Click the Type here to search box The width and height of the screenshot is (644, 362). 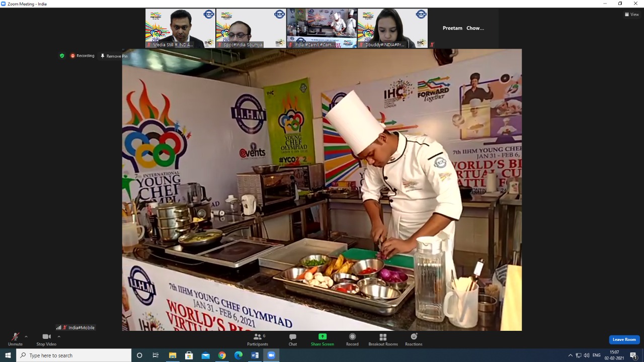point(74,355)
